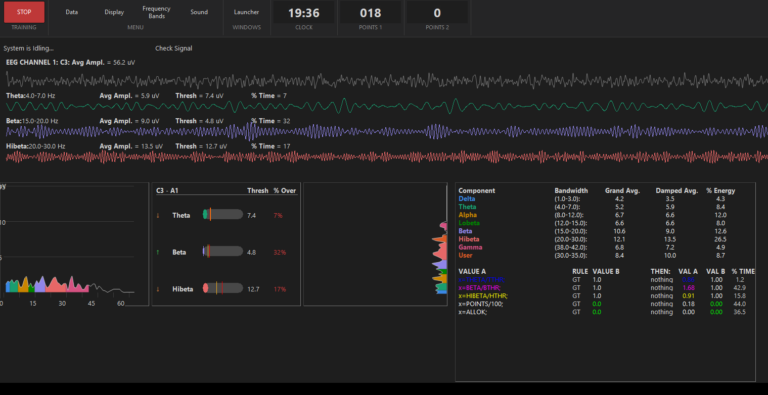Image resolution: width=768 pixels, height=395 pixels.
Task: Open the Data menu
Action: click(x=72, y=12)
